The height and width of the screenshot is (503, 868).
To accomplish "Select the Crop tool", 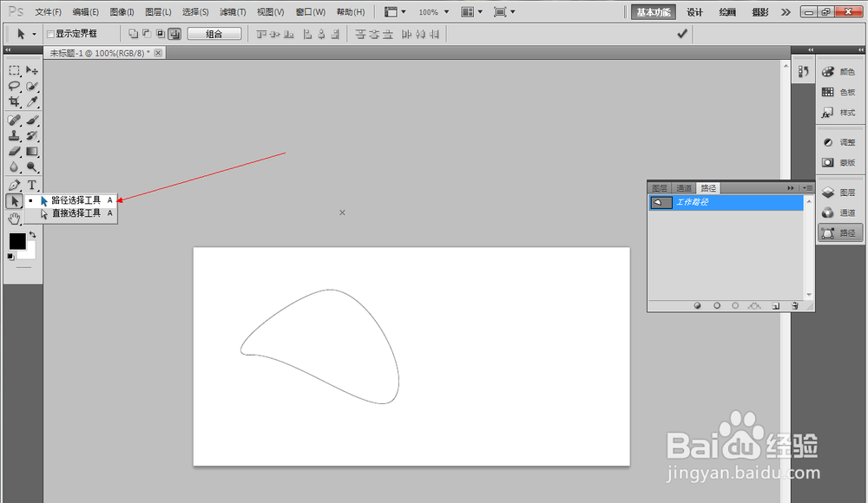I will coord(15,101).
